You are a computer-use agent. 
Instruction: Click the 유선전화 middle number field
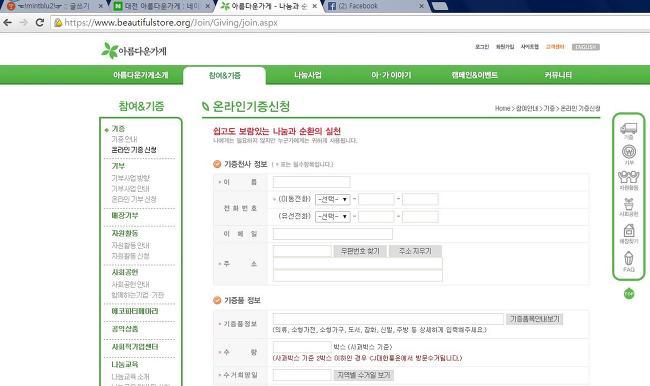pyautogui.click(x=376, y=216)
